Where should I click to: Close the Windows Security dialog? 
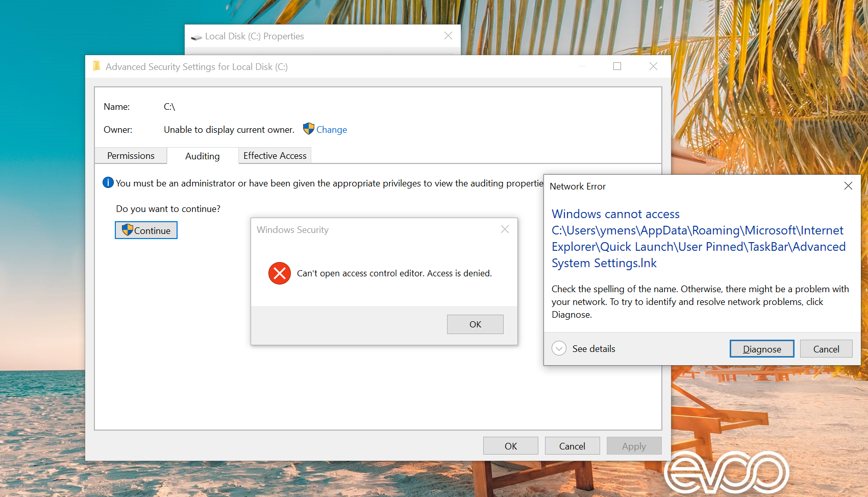(x=505, y=229)
